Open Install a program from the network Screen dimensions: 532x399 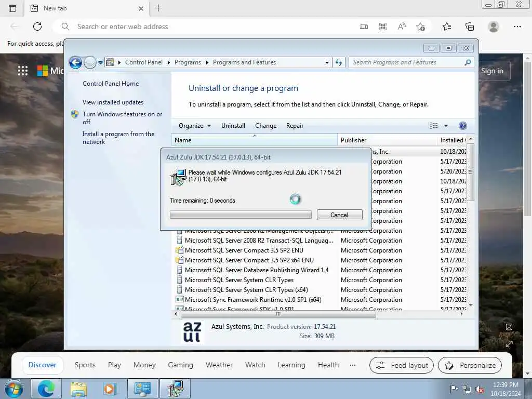coord(118,138)
